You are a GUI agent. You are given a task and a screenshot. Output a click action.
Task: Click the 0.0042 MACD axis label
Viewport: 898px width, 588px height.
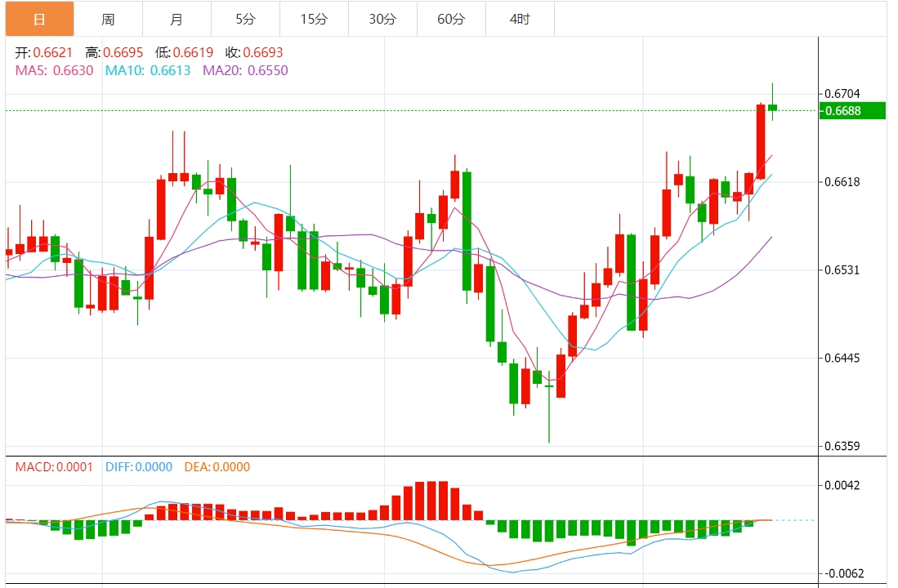coord(842,486)
